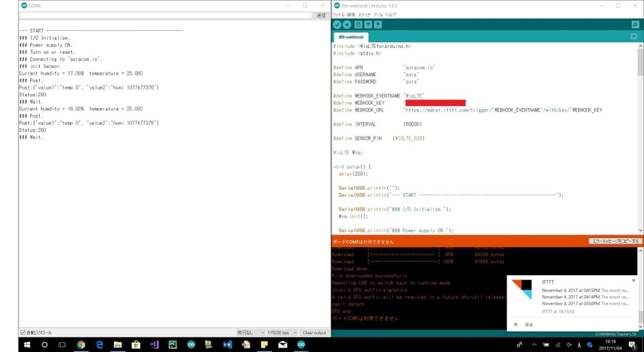Open Microsoft Store from the taskbar
Image resolution: width=644 pixels, height=352 pixels.
tap(136, 344)
